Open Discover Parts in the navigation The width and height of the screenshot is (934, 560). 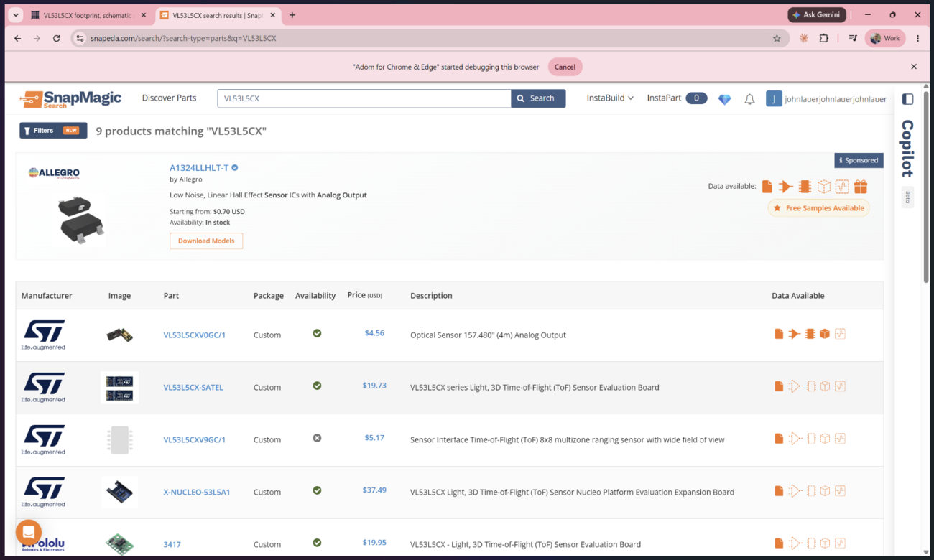tap(169, 98)
